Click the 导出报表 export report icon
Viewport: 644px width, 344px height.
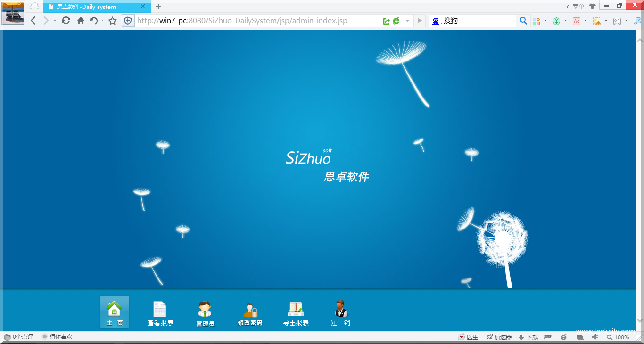click(x=296, y=313)
